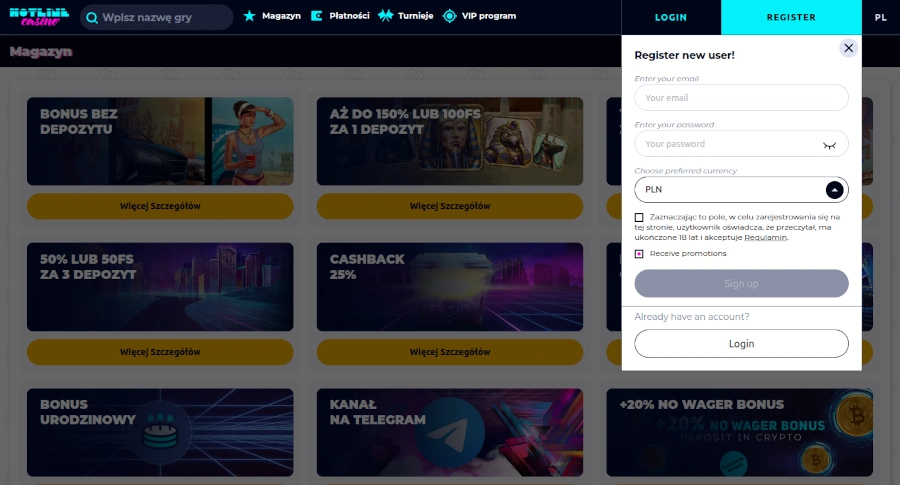Open the Bonus Bez Depozytu banner
This screenshot has width=900, height=485.
coord(160,141)
